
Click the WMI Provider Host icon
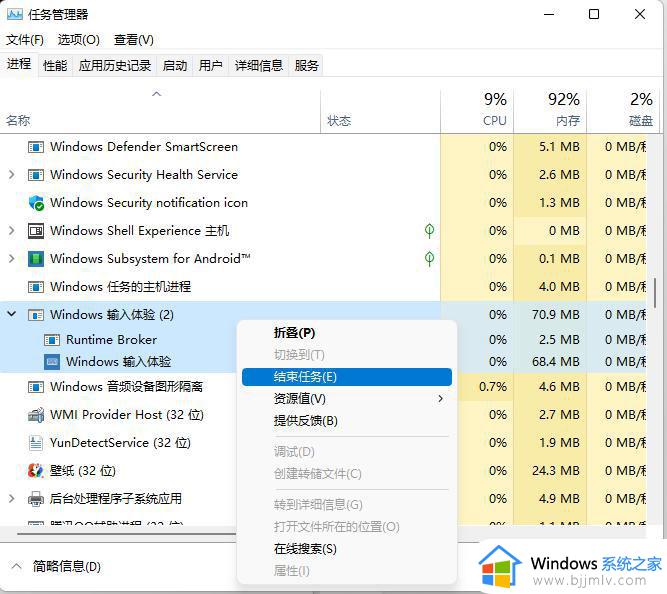click(36, 415)
